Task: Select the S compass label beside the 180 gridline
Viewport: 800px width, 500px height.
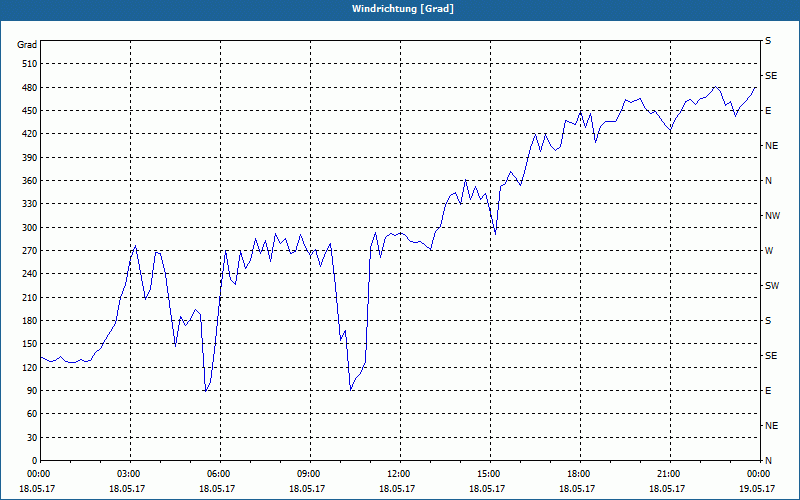Action: click(768, 320)
